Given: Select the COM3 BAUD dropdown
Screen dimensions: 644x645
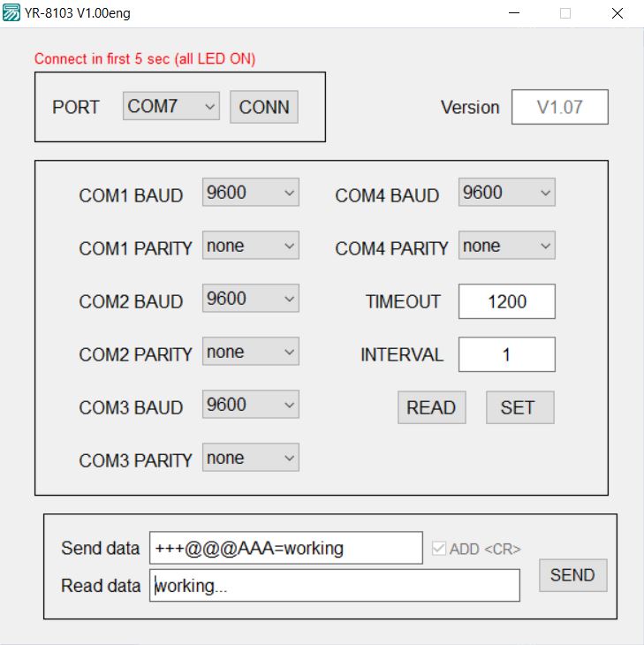Looking at the screenshot, I should click(x=250, y=405).
